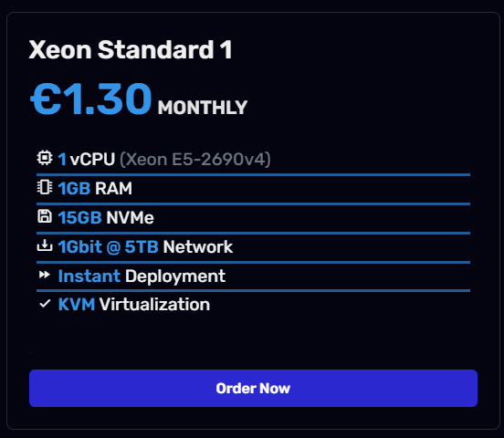Click the checkmark beside KVM Virtualization
504x438 pixels.
coord(45,304)
